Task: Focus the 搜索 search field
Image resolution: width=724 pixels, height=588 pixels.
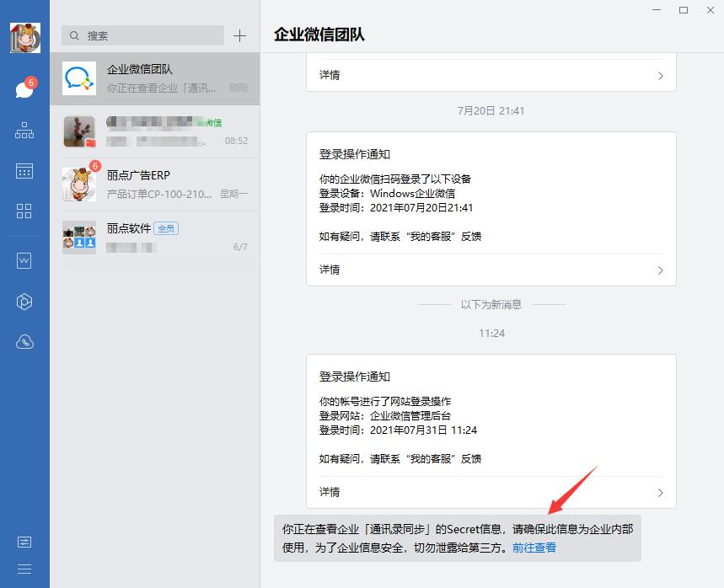Action: [142, 35]
